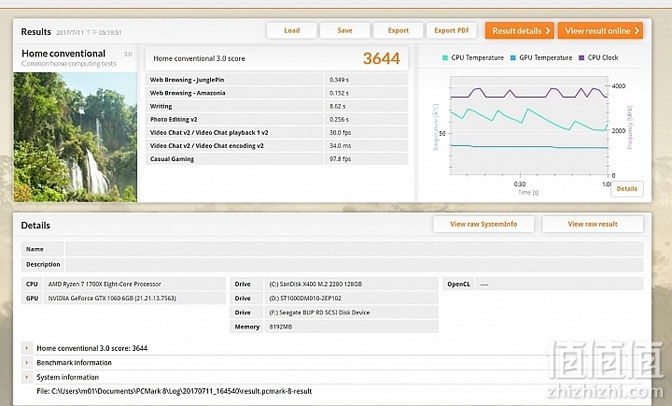Click the OpenCL value cell

[x=559, y=284]
